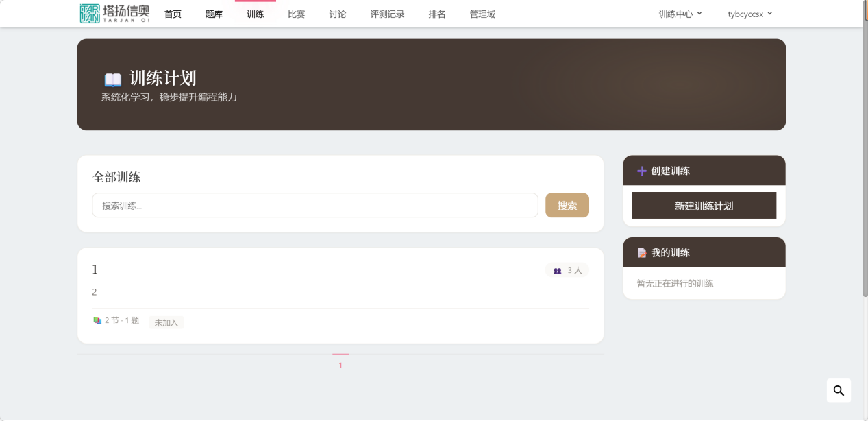The height and width of the screenshot is (421, 868).
Task: Open the training titled 1
Action: pos(95,269)
